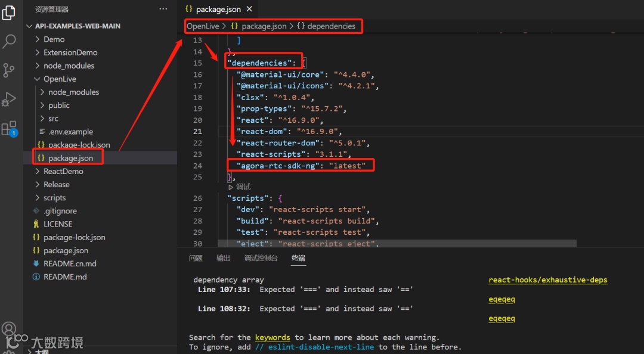Click the editor horizontal scrollbar
This screenshot has width=644, height=354.
coord(397,244)
